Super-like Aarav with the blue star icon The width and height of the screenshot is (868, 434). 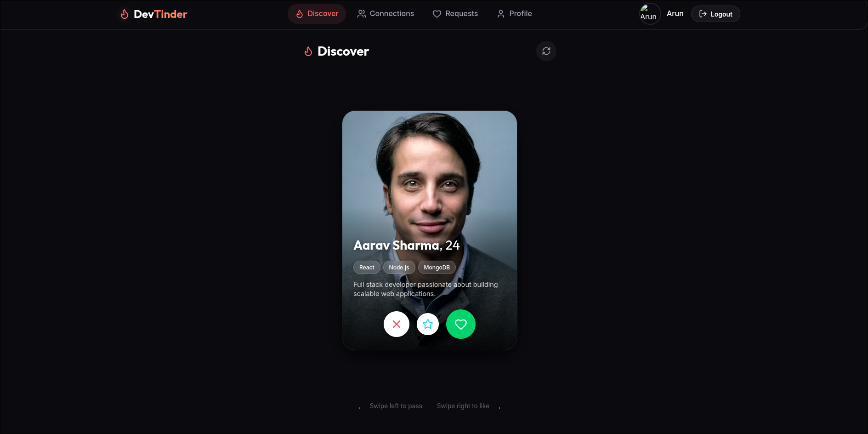tap(428, 324)
